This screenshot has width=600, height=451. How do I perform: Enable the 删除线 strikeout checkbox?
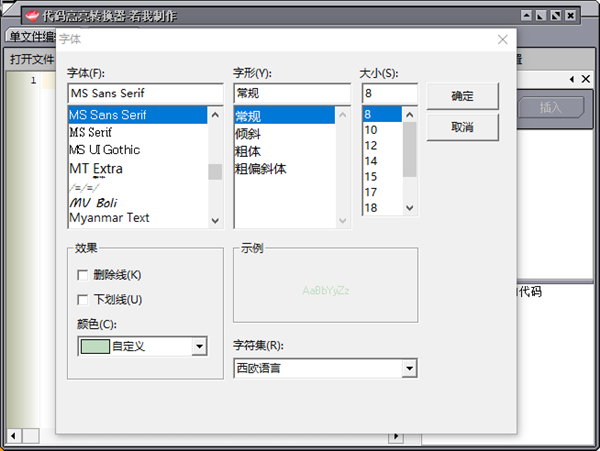(x=83, y=275)
